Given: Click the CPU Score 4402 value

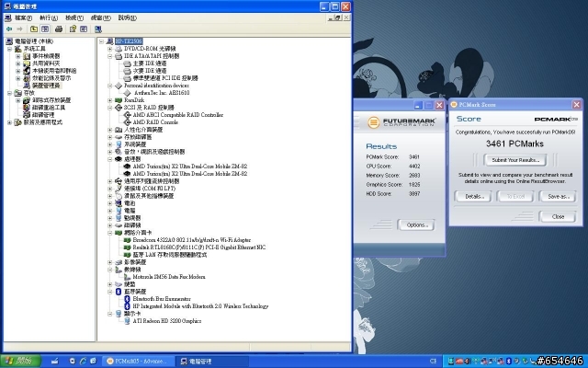Looking at the screenshot, I should 414,167.
